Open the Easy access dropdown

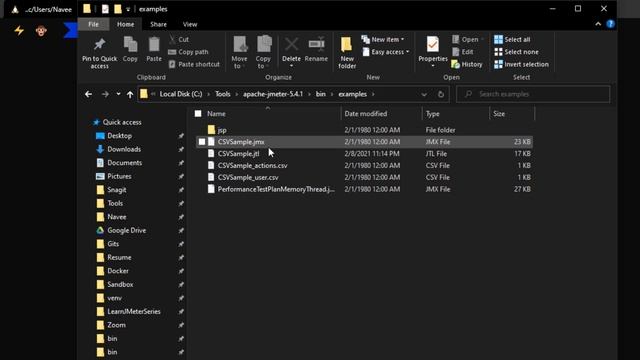click(385, 52)
